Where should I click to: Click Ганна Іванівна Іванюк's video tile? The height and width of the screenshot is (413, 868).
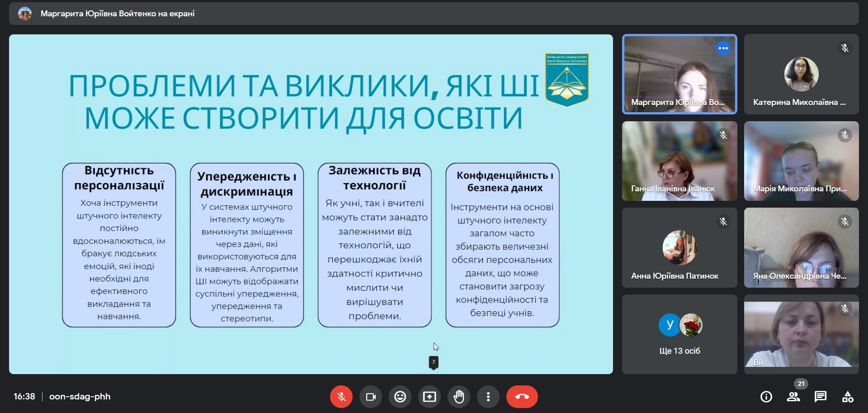pos(679,161)
